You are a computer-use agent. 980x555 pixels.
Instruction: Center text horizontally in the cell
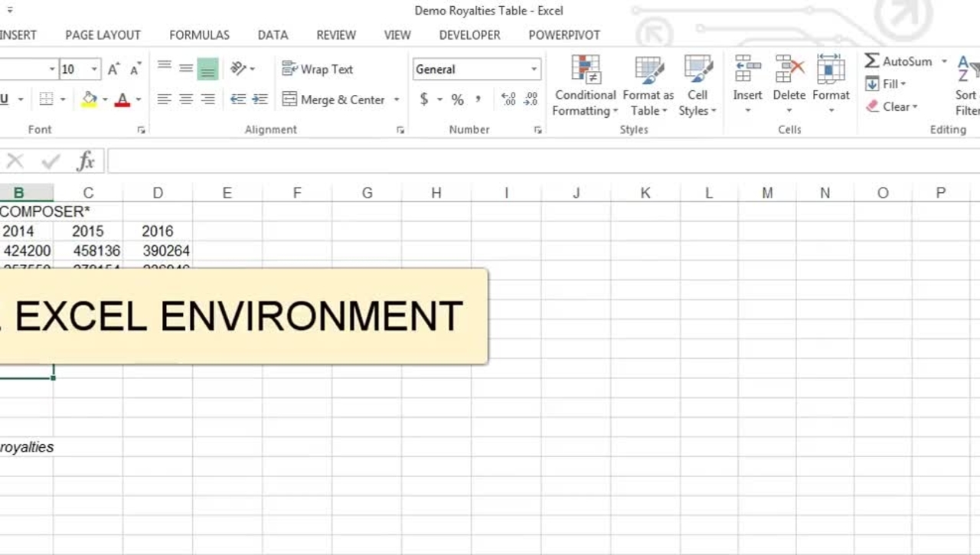pos(186,100)
